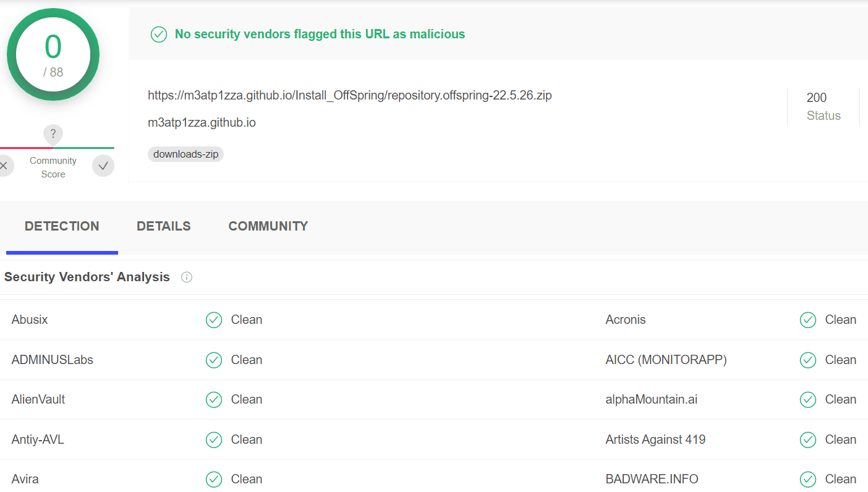Open the Security Vendors' Analysis info icon
Image resolution: width=868 pixels, height=492 pixels.
pos(187,278)
